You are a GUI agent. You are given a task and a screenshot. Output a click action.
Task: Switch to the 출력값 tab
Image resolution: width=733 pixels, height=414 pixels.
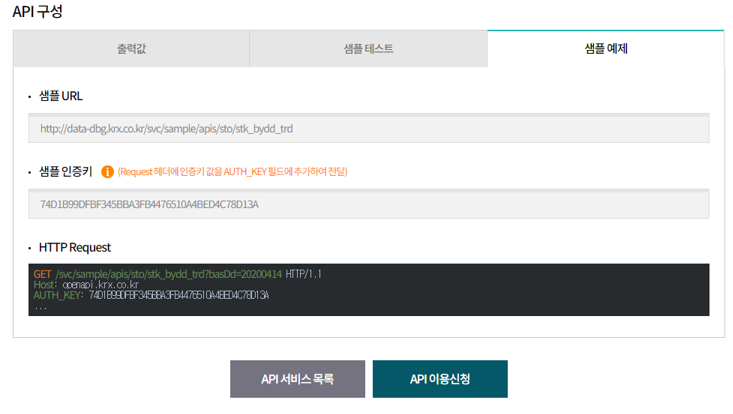131,49
